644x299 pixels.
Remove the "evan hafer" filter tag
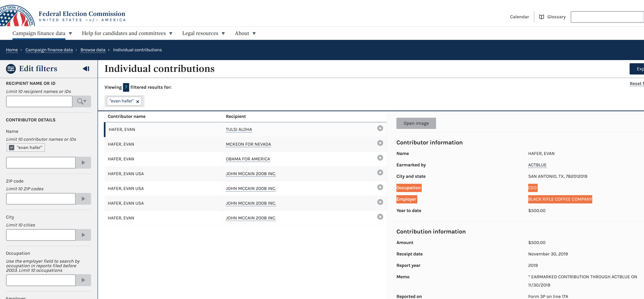137,101
